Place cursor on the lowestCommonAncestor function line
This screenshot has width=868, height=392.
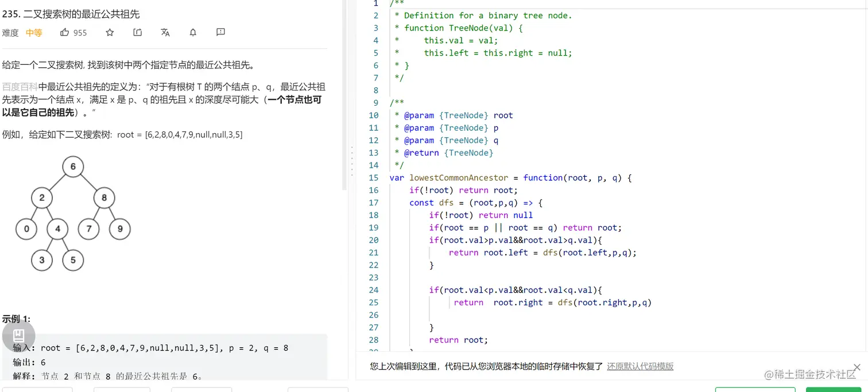[x=510, y=178]
